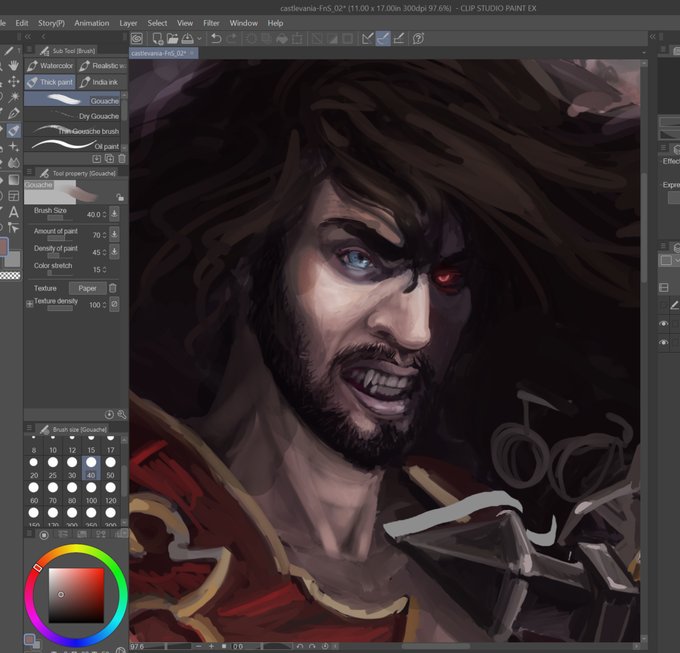
Task: Select the Blend (droplets) tool
Action: pos(14,163)
